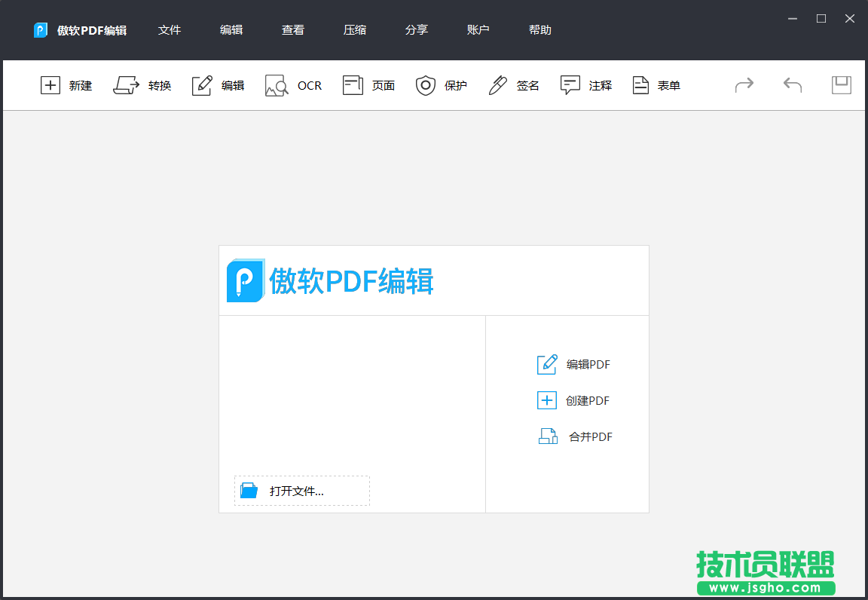Open the 页面 (Pages) tool
The image size is (868, 600).
coord(368,85)
